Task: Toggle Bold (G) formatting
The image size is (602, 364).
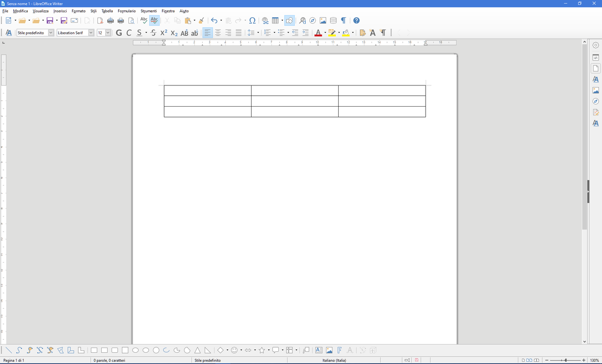Action: coord(119,33)
